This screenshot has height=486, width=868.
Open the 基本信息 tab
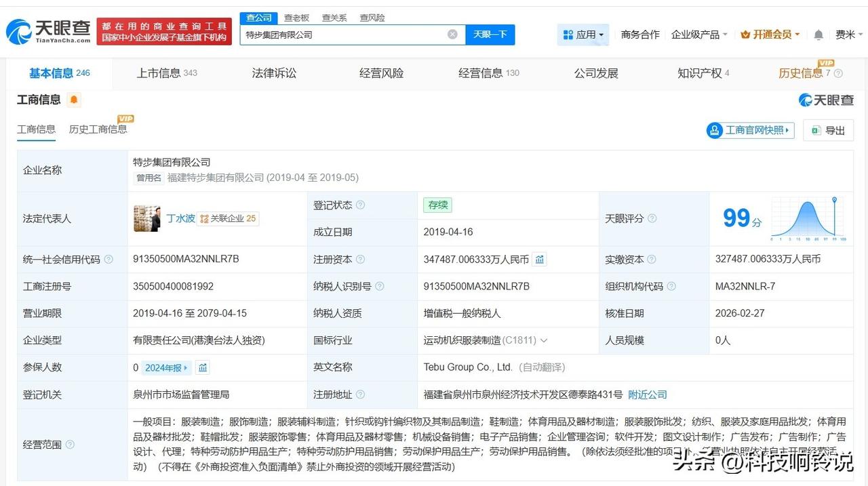[x=59, y=73]
